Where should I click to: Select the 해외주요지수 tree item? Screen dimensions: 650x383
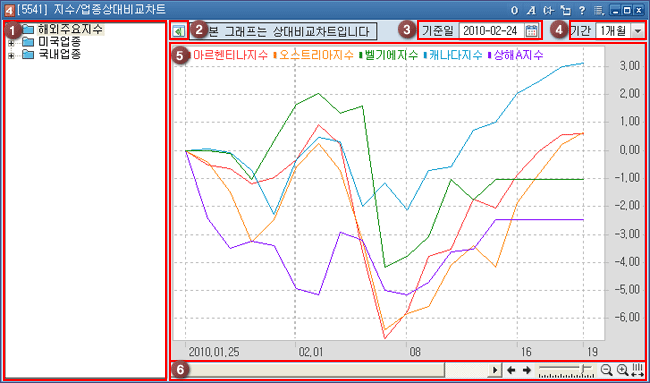[x=70, y=29]
